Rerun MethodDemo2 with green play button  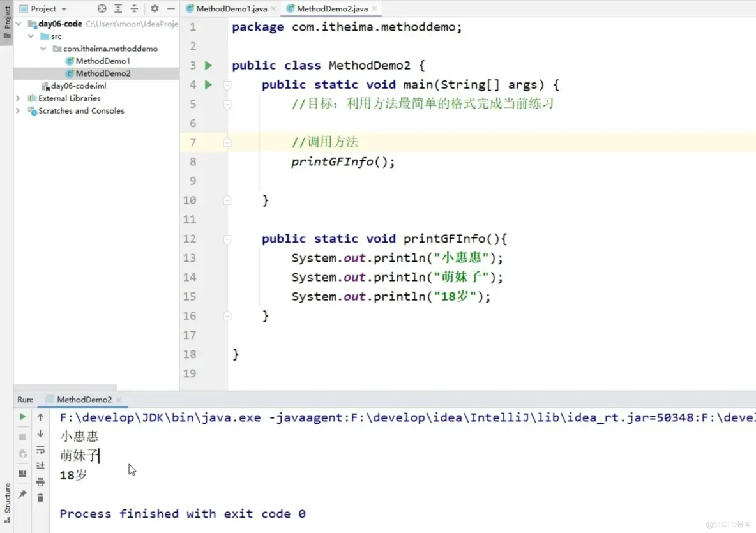tap(22, 416)
